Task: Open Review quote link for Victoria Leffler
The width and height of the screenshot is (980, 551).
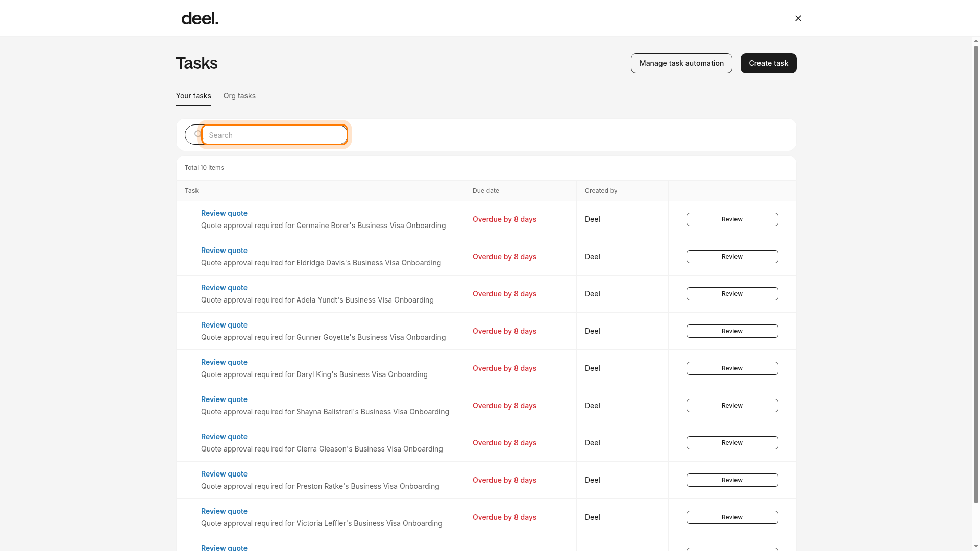Action: (x=224, y=511)
